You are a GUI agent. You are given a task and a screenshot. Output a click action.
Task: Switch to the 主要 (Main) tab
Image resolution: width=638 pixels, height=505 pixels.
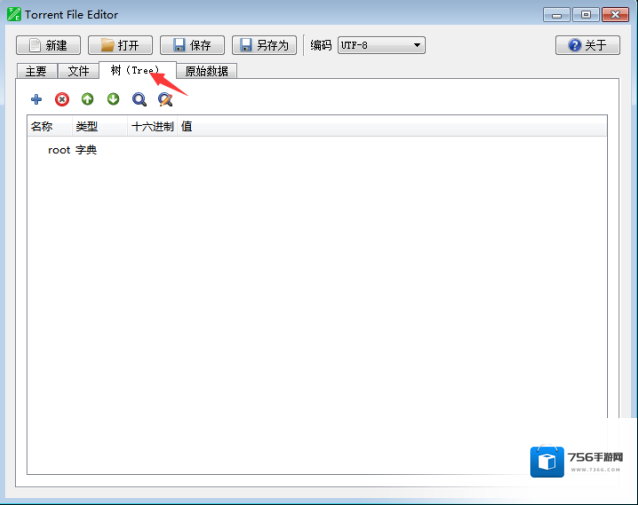point(36,71)
